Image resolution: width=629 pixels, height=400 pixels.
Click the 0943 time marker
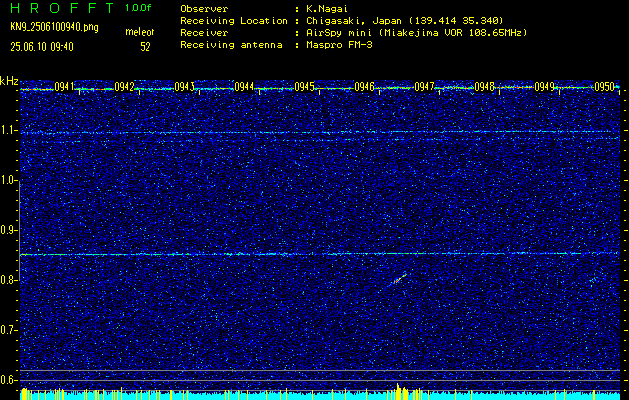pos(185,87)
